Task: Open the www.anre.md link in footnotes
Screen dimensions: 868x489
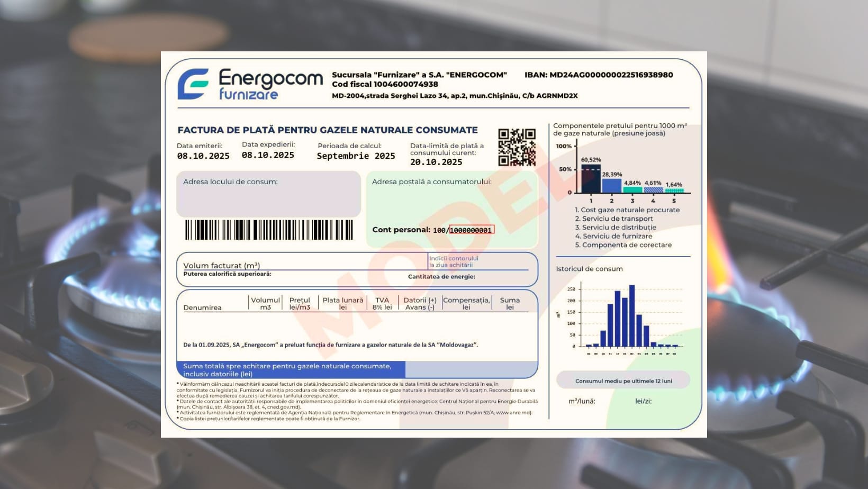Action: (x=513, y=413)
